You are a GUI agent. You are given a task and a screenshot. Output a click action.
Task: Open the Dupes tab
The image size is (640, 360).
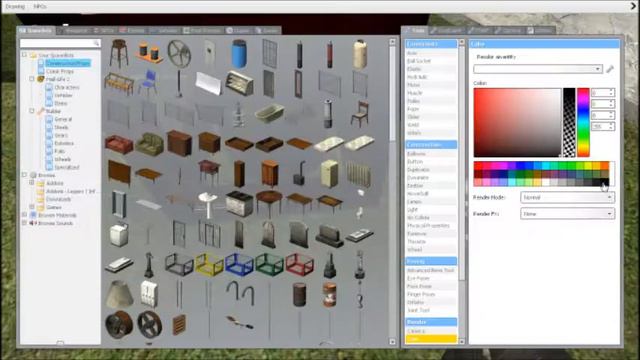[x=238, y=31]
